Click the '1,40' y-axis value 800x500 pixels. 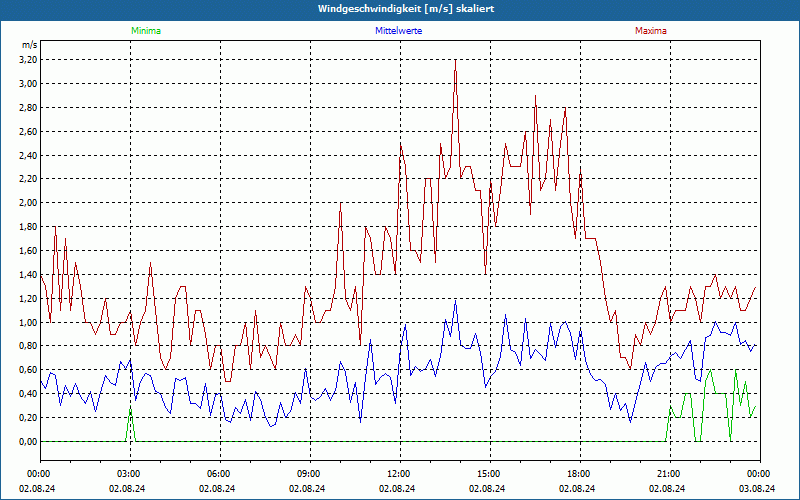pos(29,274)
